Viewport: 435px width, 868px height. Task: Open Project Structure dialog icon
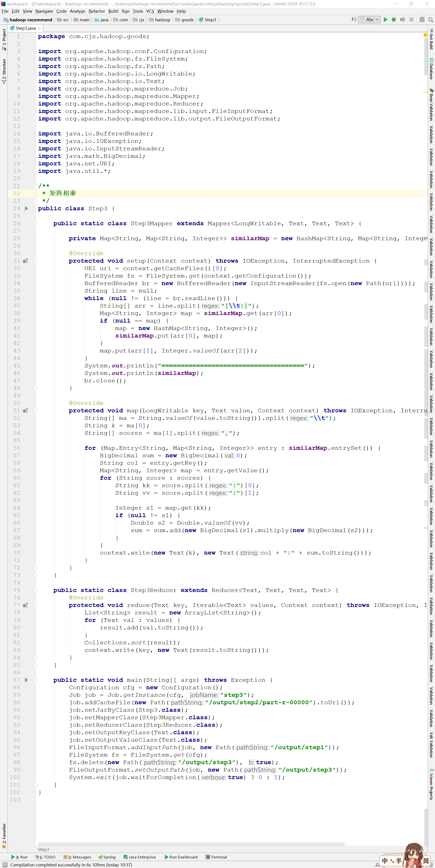(x=422, y=20)
